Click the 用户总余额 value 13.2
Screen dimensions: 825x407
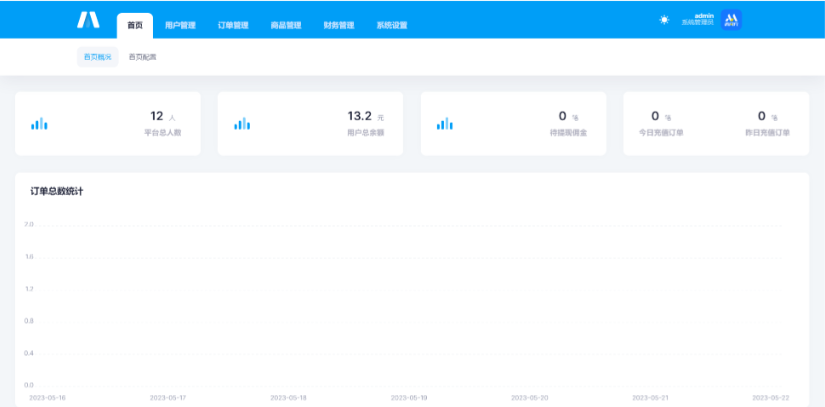pos(359,116)
